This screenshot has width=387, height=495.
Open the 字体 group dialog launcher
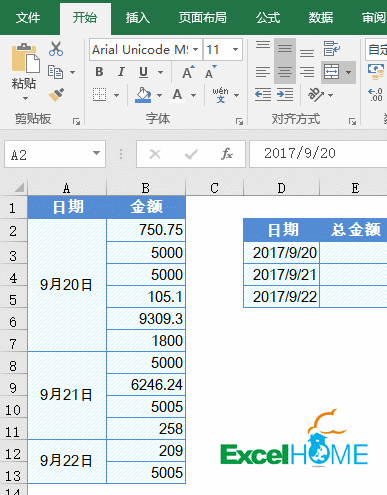239,122
